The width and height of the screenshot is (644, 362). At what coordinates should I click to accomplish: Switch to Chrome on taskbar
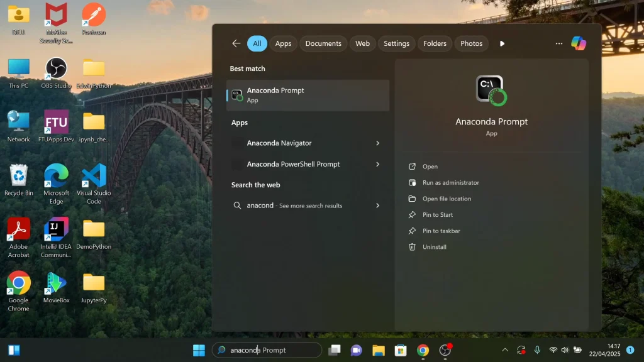423,350
